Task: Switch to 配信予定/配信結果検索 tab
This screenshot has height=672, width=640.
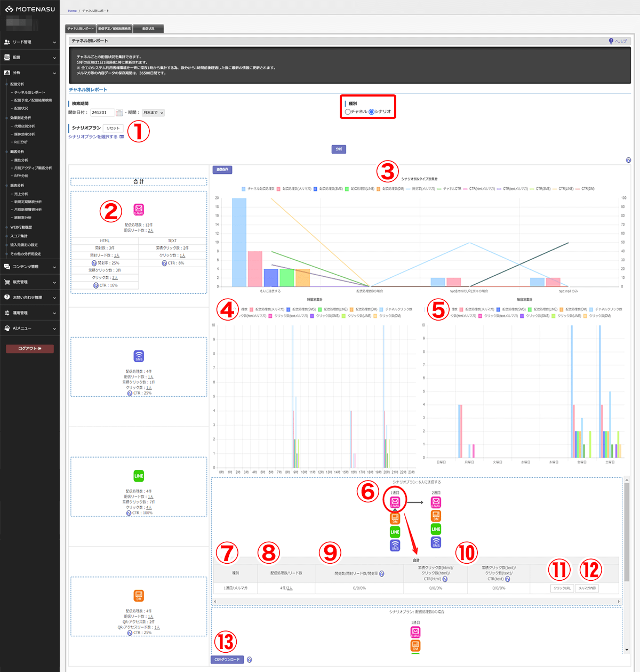Action: (x=114, y=29)
